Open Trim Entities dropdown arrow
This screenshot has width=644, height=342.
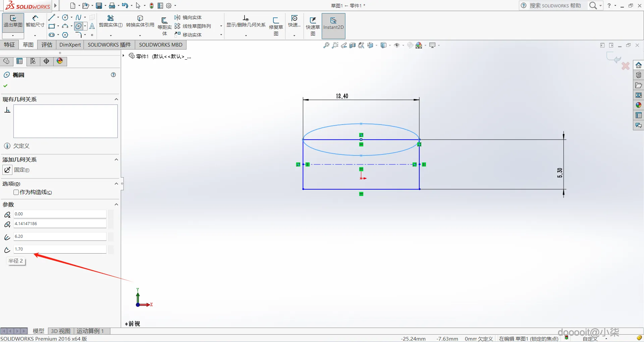click(111, 36)
